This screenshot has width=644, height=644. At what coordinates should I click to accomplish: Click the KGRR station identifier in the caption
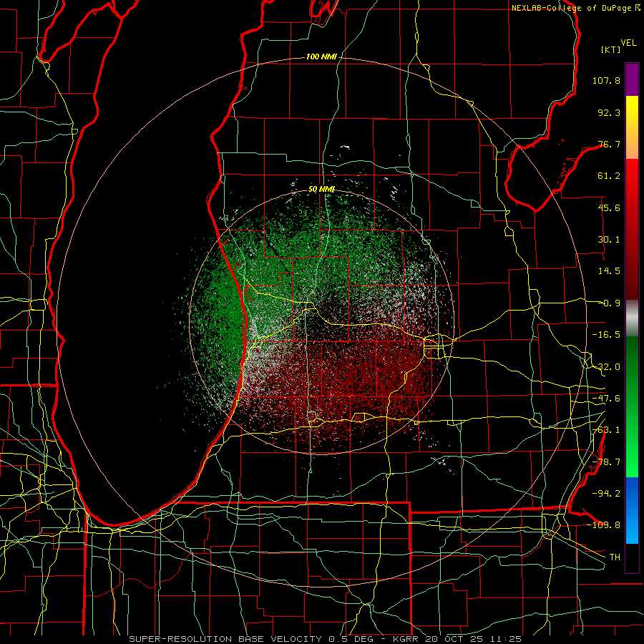click(406, 639)
